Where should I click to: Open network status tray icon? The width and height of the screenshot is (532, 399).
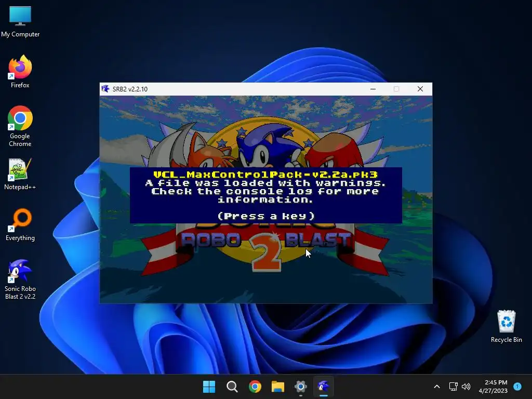coord(453,387)
